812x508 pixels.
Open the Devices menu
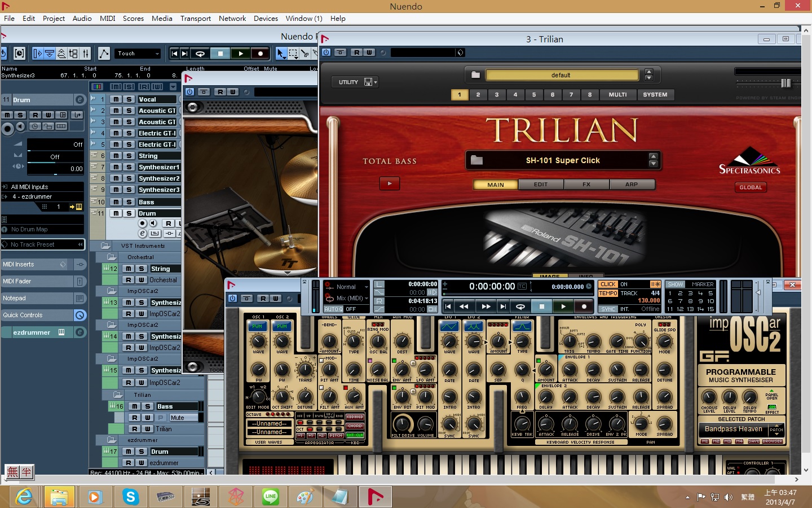pos(266,18)
